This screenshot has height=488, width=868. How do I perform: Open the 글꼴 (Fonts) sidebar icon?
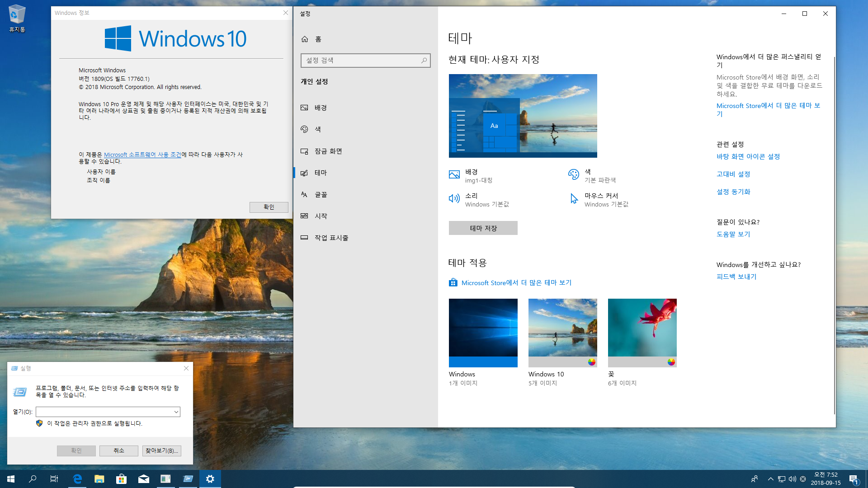pos(305,194)
